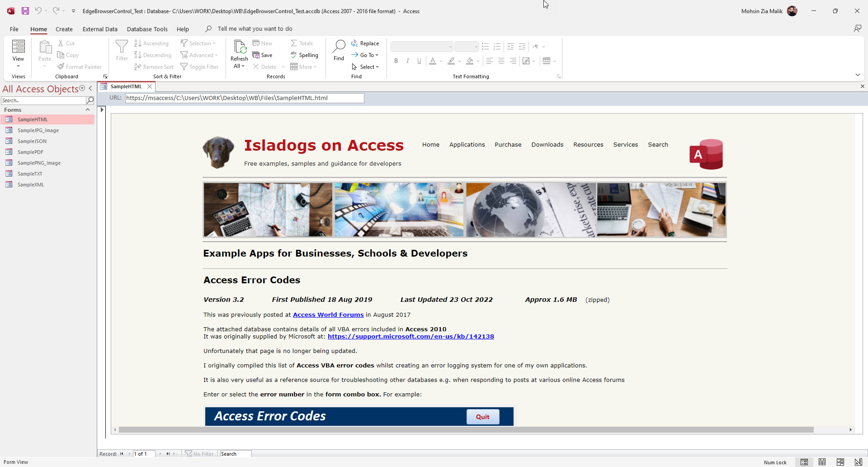Click Replace in the Find group
The width and height of the screenshot is (868, 467).
click(365, 43)
